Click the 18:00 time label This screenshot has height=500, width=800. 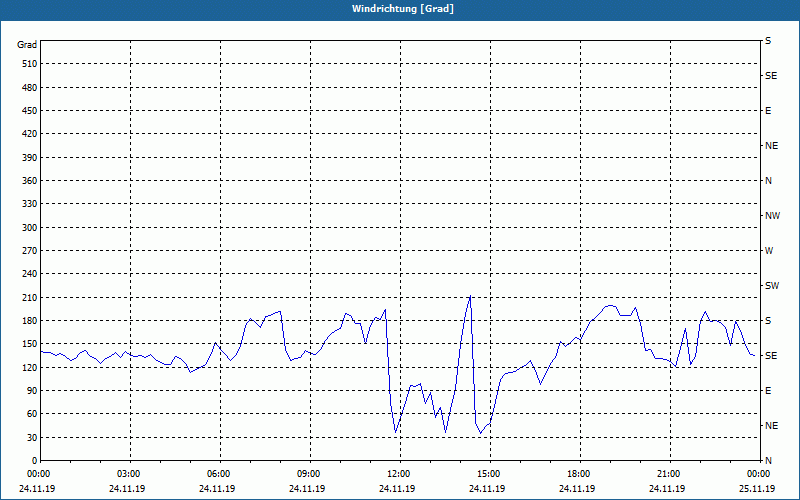pyautogui.click(x=579, y=474)
